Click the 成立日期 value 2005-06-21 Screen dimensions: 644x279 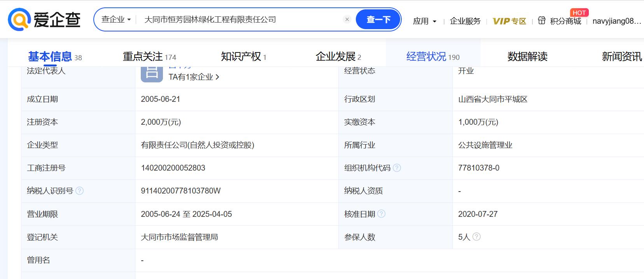[x=161, y=99]
